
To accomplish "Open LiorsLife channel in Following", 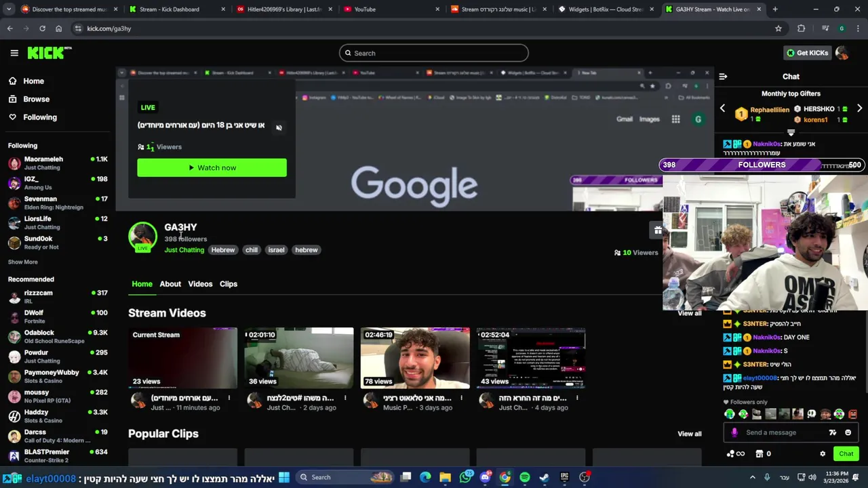I will 58,222.
